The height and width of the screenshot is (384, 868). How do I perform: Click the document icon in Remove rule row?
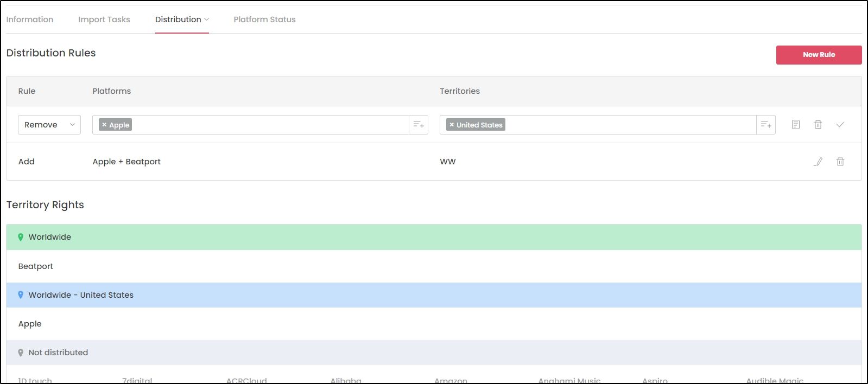pyautogui.click(x=796, y=125)
